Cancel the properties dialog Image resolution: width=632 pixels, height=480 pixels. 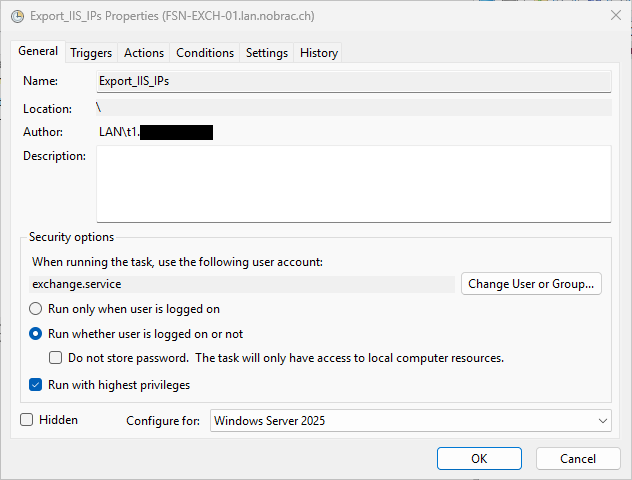(578, 459)
